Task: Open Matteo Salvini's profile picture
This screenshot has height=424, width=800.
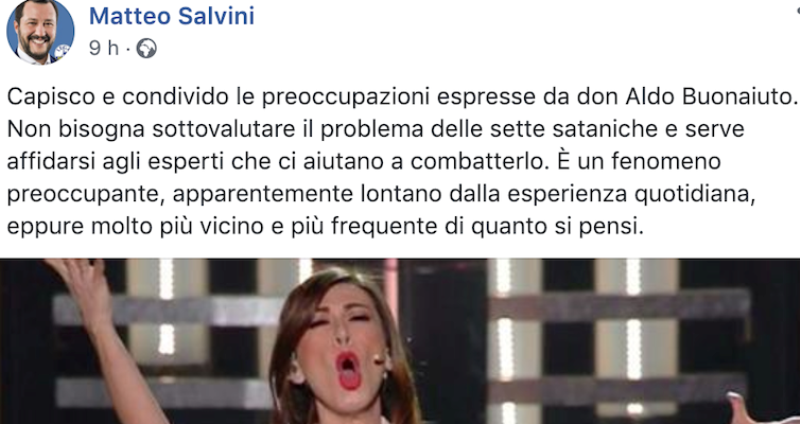Action: pos(40,32)
